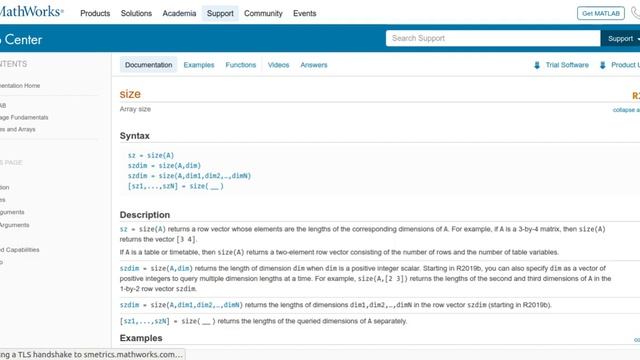This screenshot has height=360, width=640.
Task: Switch to the Functions tab
Action: (x=241, y=65)
